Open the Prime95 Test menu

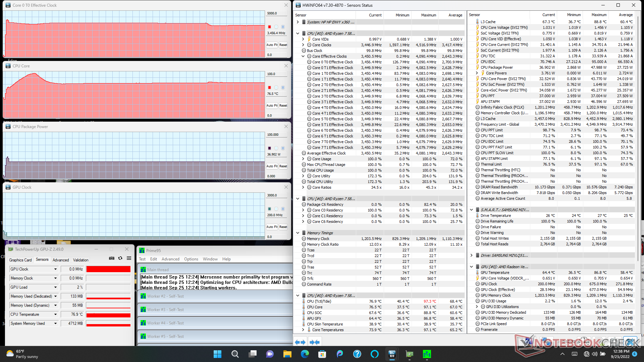[x=142, y=259]
